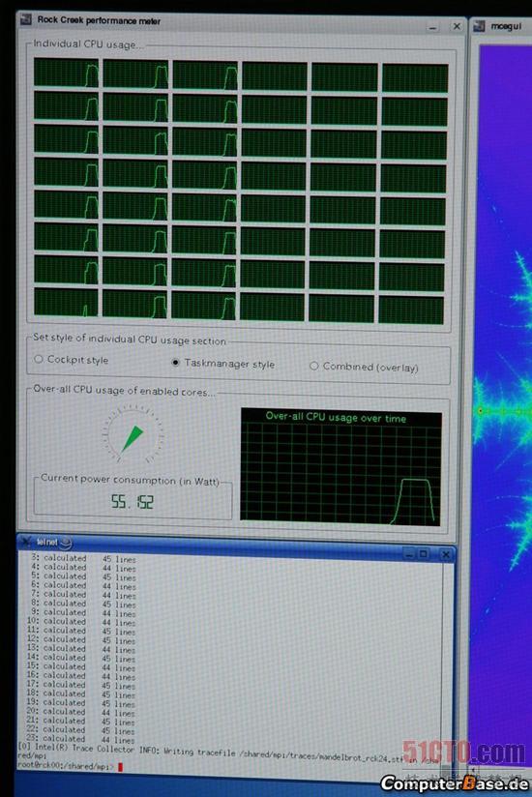This screenshot has height=797, width=532.
Task: Click the telnet line starting with "22: calculated"
Action: coord(81,730)
